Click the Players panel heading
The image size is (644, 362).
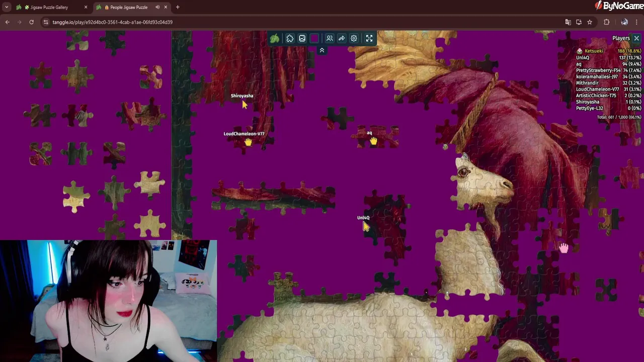[x=621, y=38]
